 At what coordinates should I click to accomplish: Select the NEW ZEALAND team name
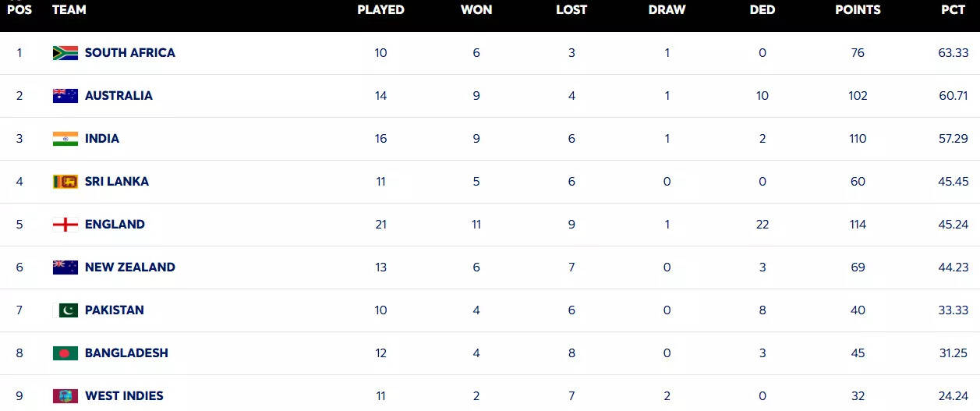[129, 268]
